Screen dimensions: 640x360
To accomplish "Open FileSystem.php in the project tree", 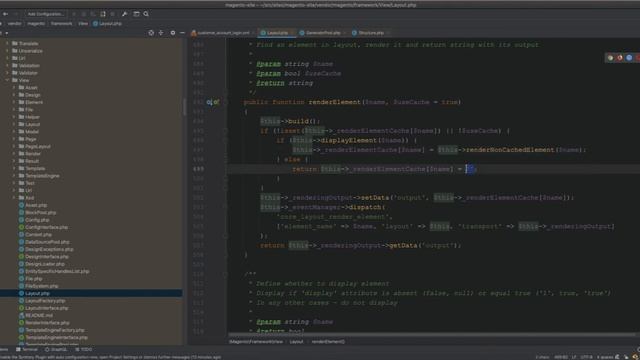I will (x=38, y=286).
